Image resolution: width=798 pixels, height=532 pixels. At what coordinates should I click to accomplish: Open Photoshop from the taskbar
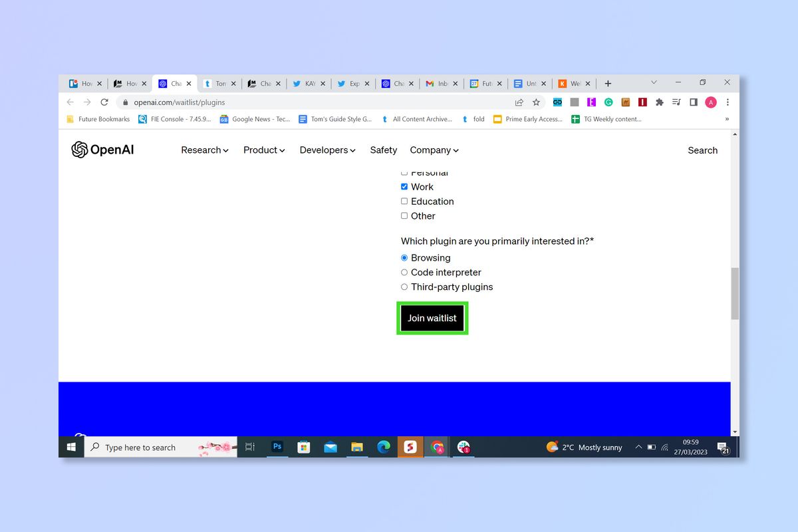tap(277, 447)
